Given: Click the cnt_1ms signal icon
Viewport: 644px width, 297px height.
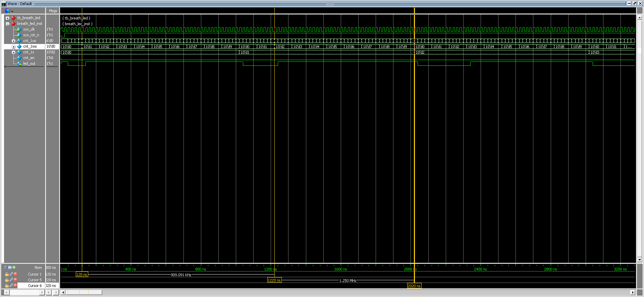Looking at the screenshot, I should 19,47.
